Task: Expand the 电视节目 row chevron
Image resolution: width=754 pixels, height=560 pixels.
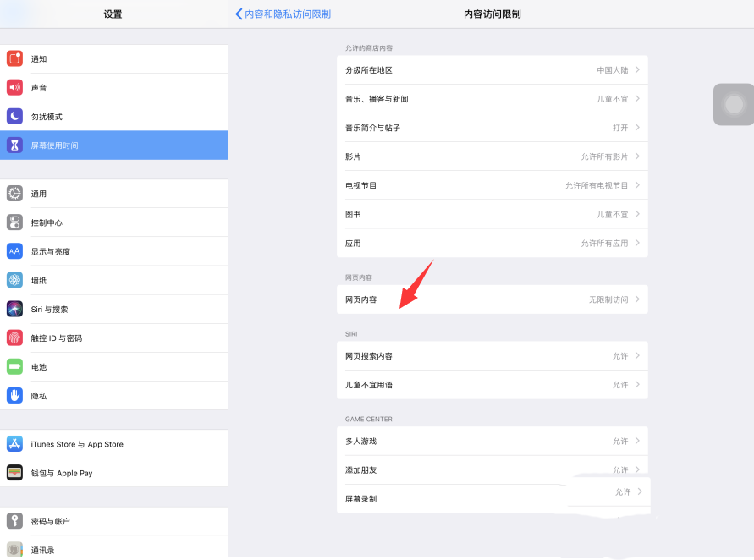Action: 637,185
